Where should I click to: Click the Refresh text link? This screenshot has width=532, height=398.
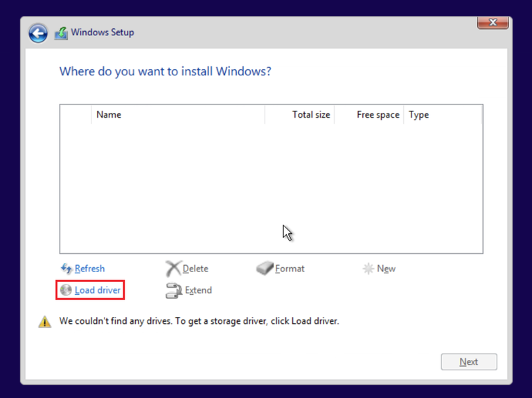(x=90, y=269)
